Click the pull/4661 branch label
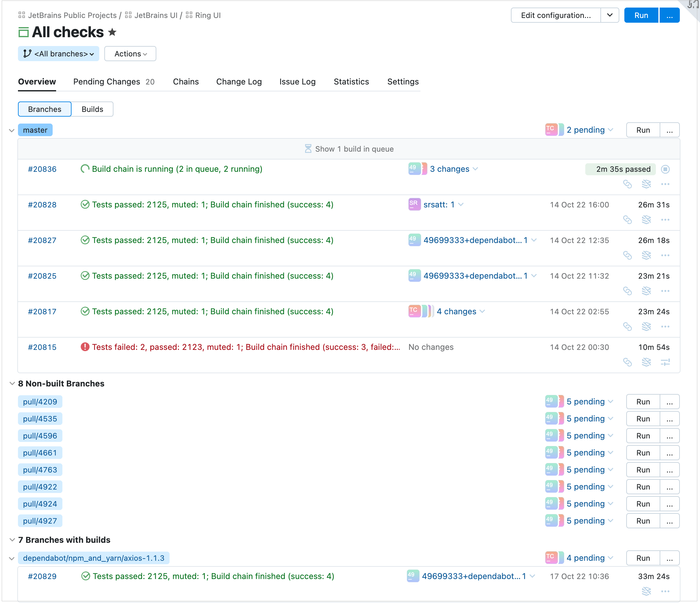The height and width of the screenshot is (603, 700). 40,453
